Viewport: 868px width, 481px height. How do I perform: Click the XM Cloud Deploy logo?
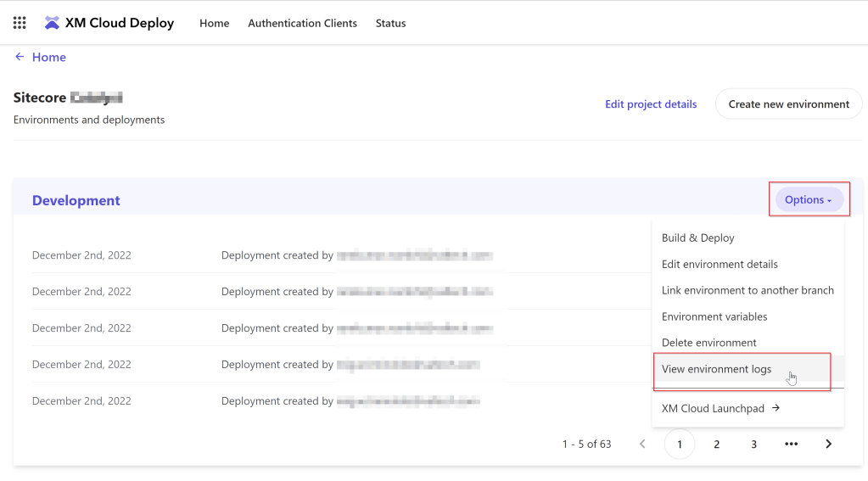pos(52,23)
